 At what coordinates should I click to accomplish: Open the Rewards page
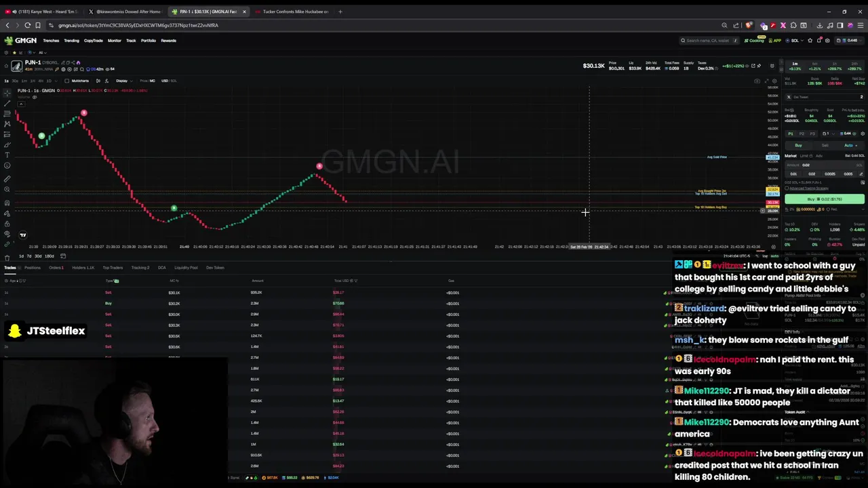click(169, 41)
